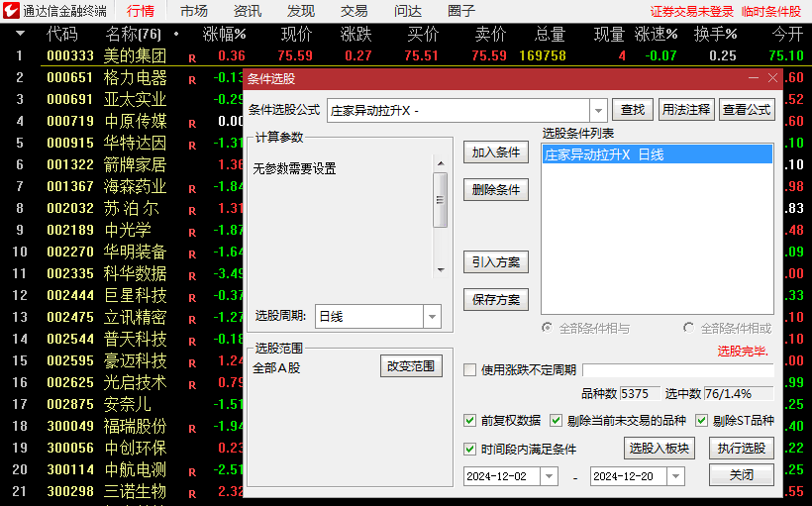Click the 名称(76) column header
This screenshot has width=812, height=506.
[x=133, y=35]
